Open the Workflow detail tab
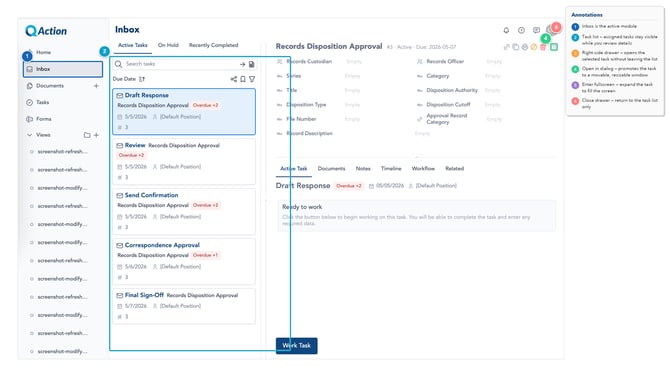Image resolution: width=670 pixels, height=377 pixels. click(x=423, y=169)
